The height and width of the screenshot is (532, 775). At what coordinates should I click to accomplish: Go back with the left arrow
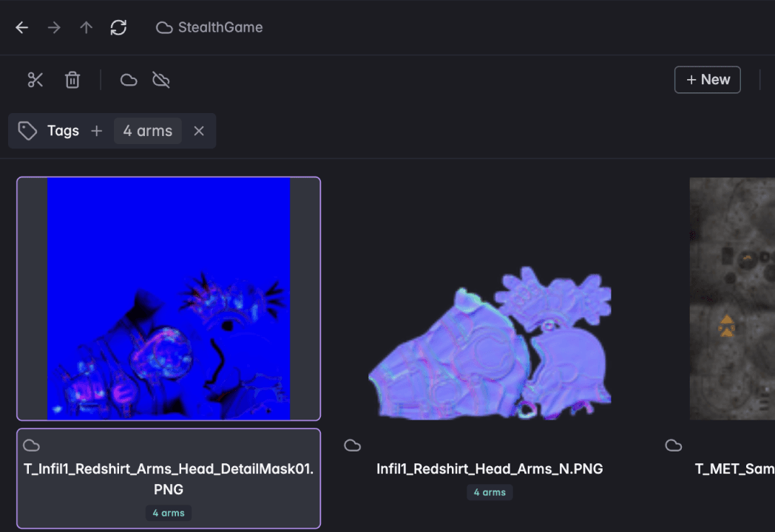point(22,27)
